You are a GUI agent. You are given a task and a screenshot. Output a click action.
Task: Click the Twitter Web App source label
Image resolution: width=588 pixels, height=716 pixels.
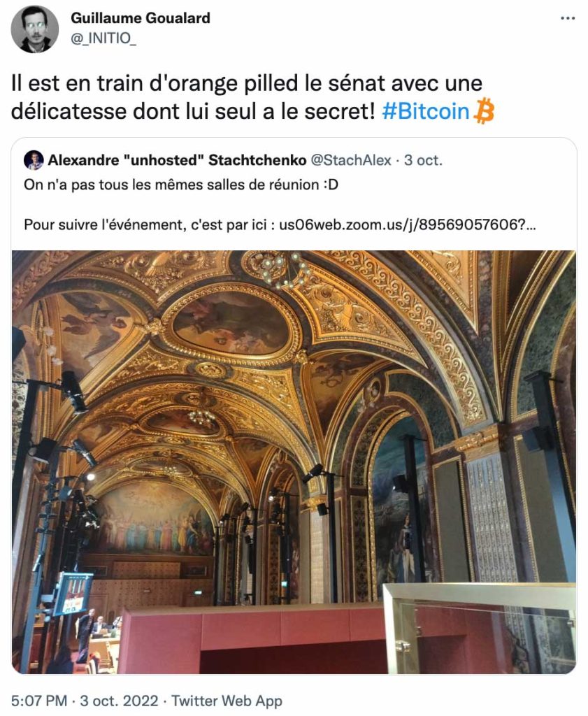227,701
